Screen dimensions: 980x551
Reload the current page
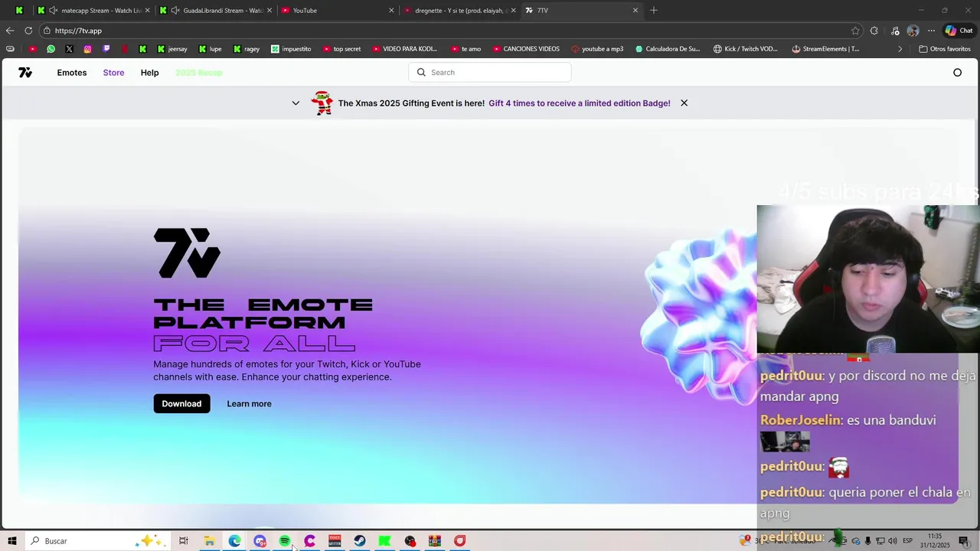coord(28,31)
